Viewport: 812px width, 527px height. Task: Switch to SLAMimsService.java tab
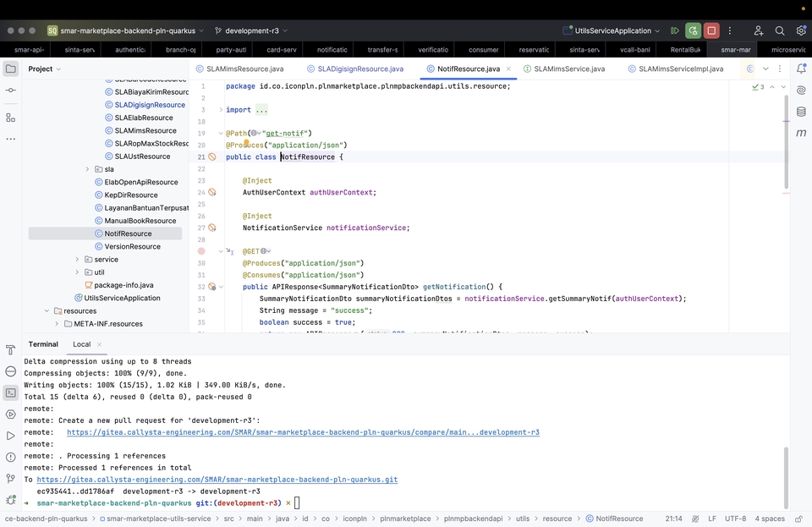coord(564,69)
